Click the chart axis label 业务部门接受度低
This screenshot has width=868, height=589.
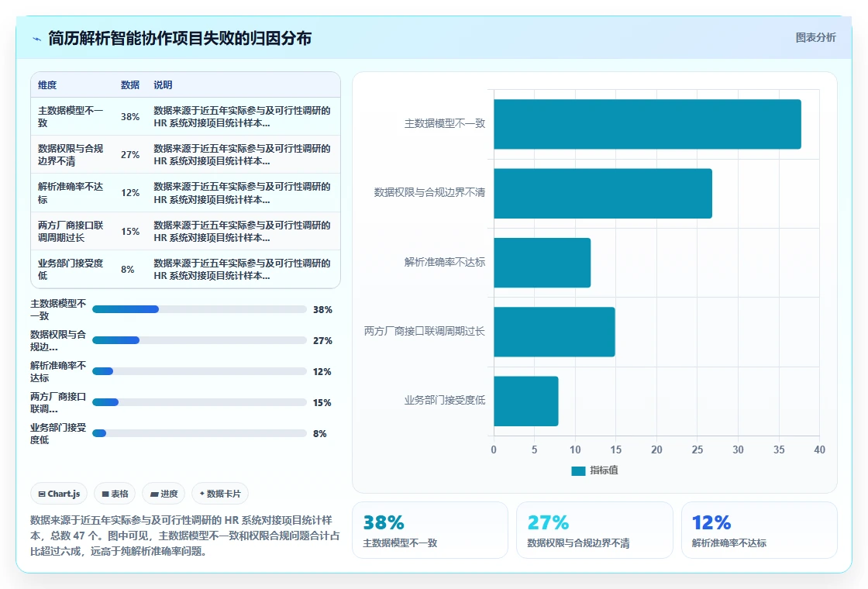(445, 400)
